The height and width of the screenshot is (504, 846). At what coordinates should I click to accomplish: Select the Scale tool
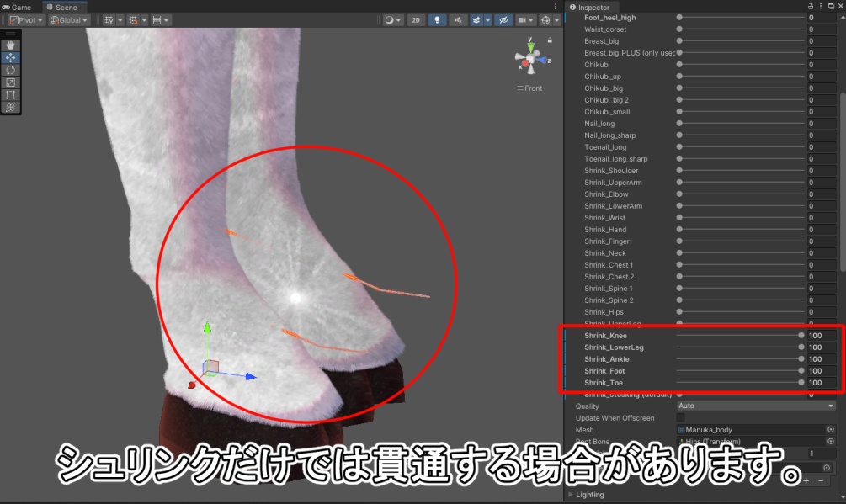point(10,82)
